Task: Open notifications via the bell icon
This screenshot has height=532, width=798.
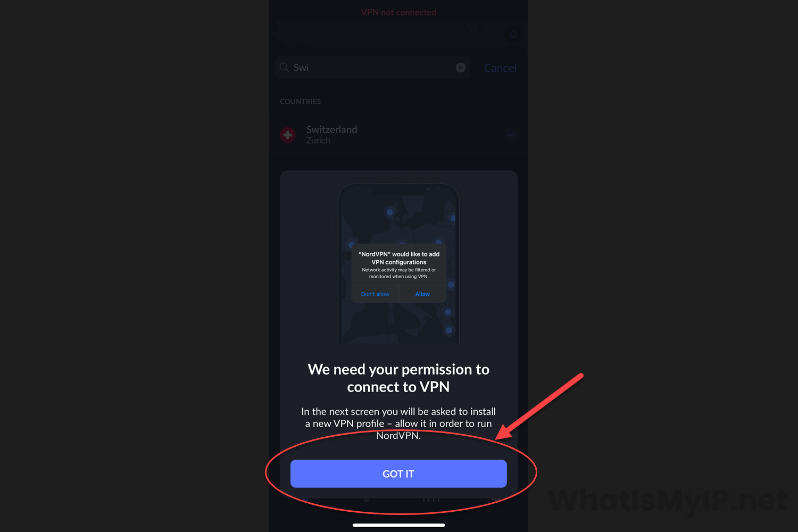Action: coord(513,35)
